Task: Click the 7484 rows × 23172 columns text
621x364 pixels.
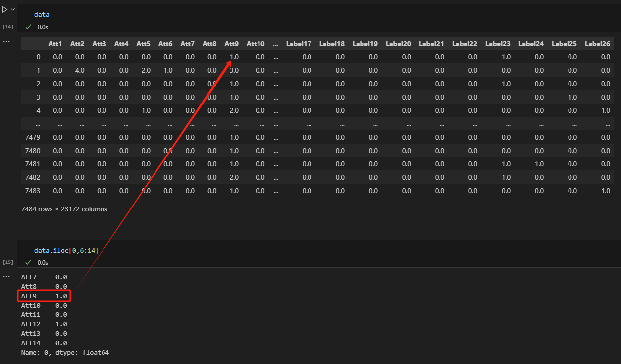Action: 64,209
